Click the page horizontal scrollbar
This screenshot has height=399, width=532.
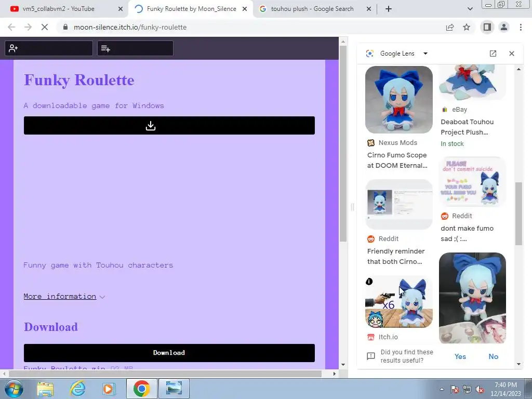click(x=165, y=374)
